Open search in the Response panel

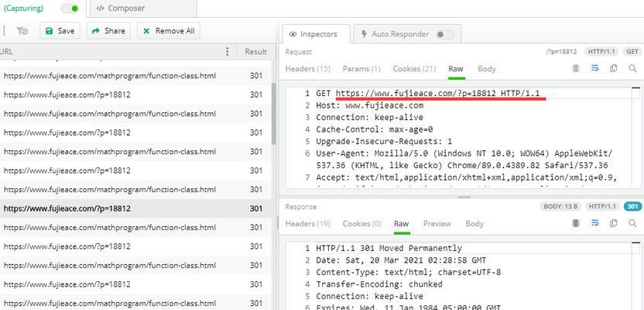632,224
